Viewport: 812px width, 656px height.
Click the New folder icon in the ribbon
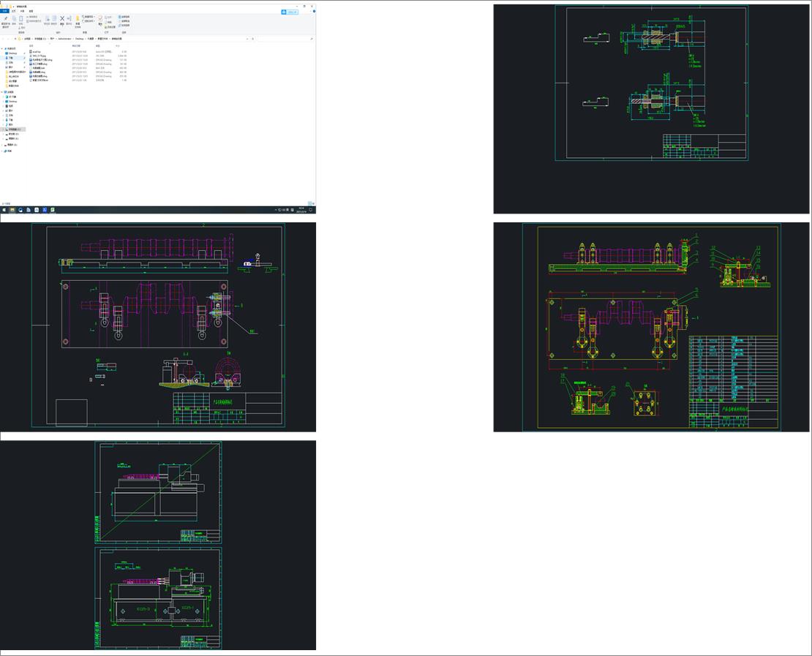(x=78, y=20)
